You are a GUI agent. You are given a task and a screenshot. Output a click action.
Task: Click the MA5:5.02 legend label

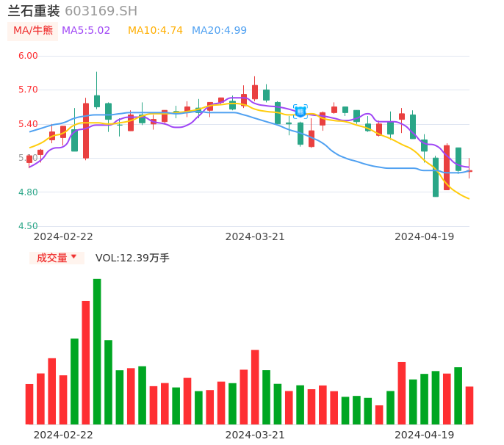(x=86, y=31)
